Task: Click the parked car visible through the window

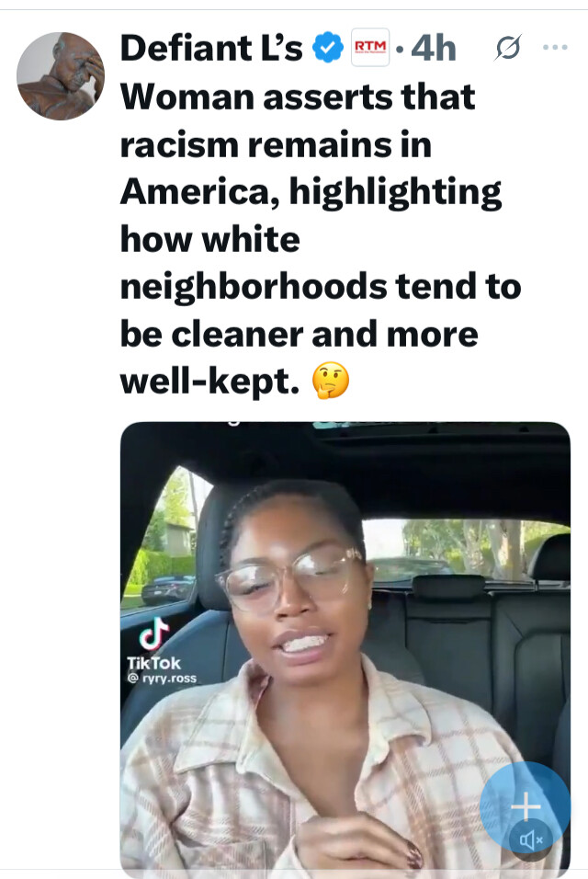Action: (167, 589)
